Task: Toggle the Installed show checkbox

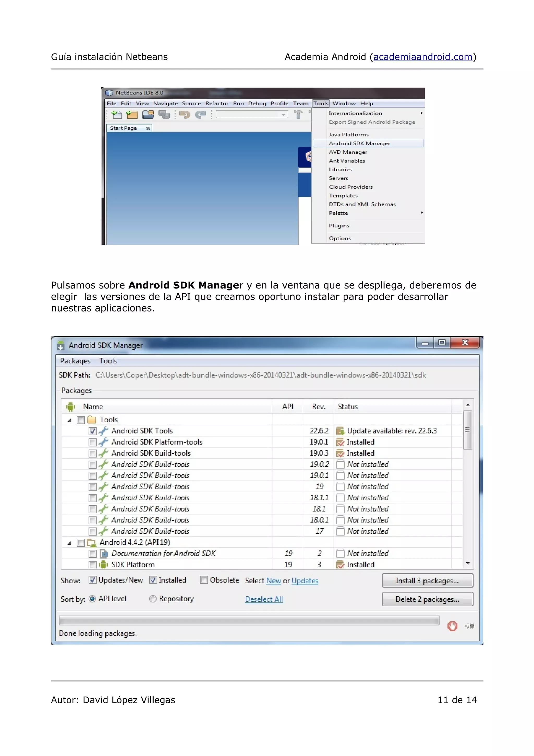Action: pos(153,580)
